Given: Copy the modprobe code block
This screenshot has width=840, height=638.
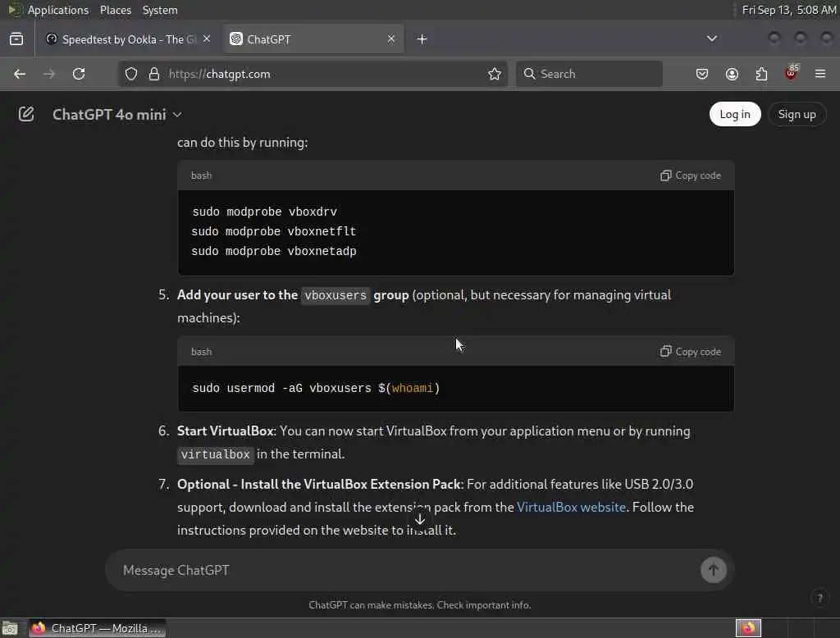Looking at the screenshot, I should coord(691,175).
